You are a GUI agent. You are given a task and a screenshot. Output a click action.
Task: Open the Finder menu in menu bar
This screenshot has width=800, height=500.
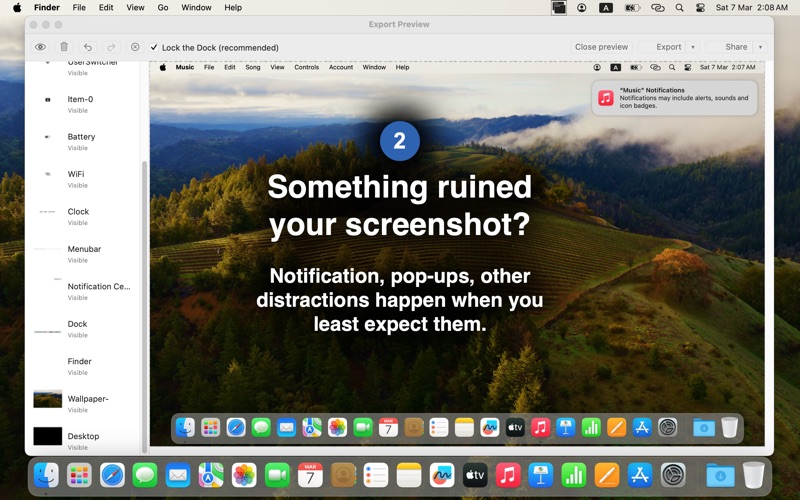[x=46, y=8]
